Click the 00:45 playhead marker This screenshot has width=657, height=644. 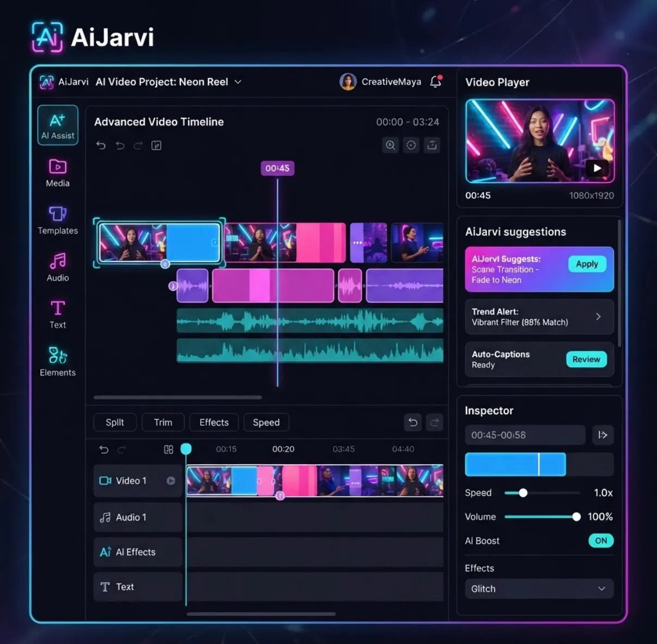(x=277, y=168)
